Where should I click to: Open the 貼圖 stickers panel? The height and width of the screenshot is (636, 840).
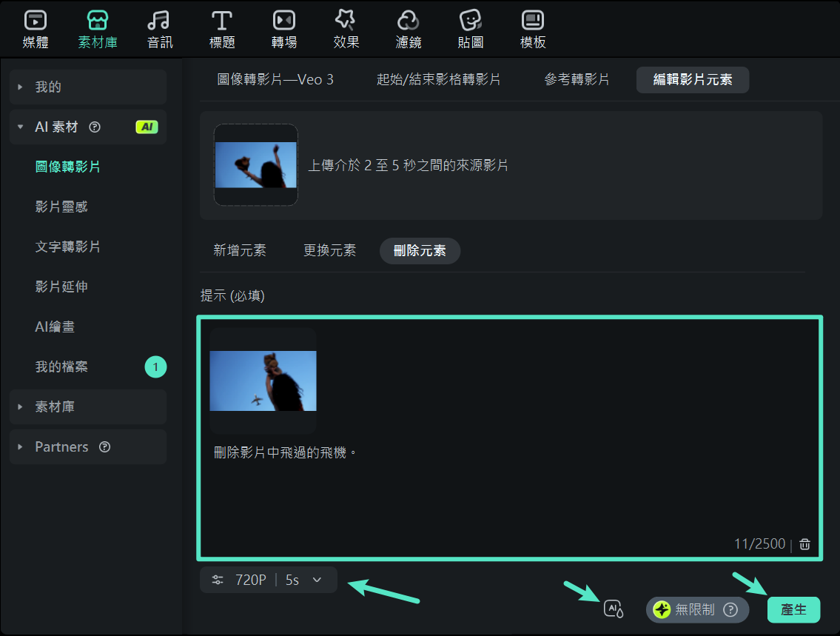point(471,28)
